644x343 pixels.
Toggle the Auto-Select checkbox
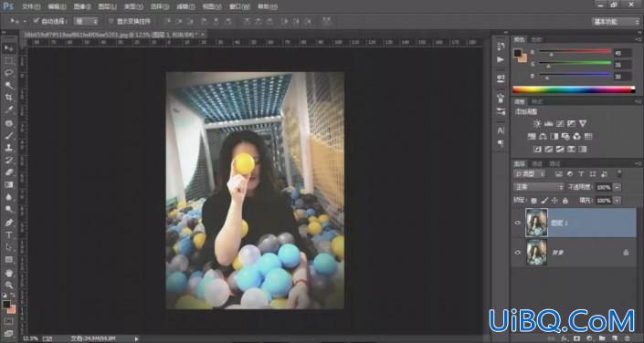[37, 20]
